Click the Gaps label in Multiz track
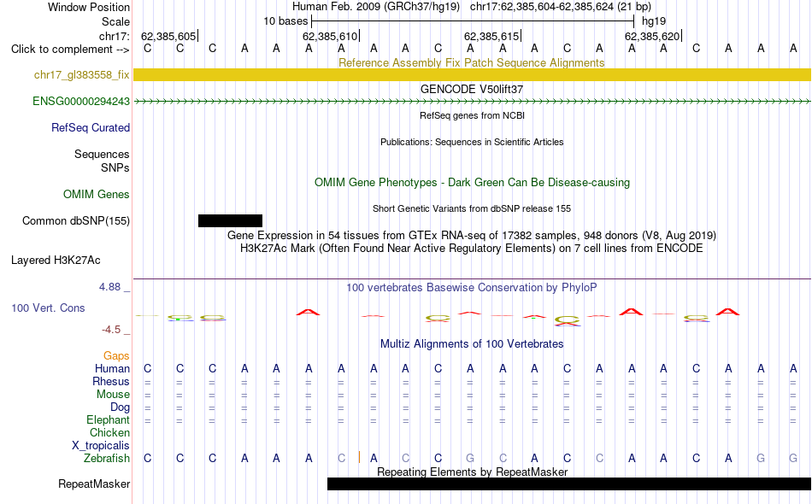Viewport: 812px width, 504px height. coord(116,356)
